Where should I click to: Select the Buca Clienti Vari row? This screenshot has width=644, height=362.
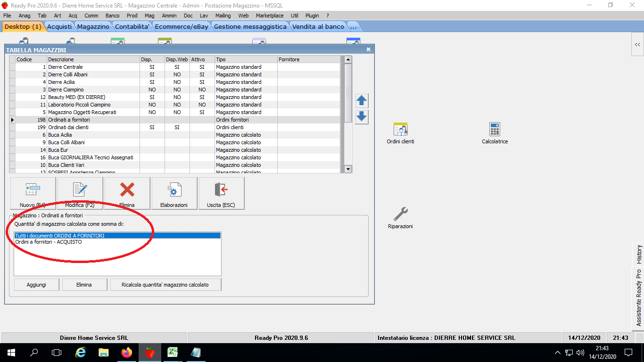point(174,165)
